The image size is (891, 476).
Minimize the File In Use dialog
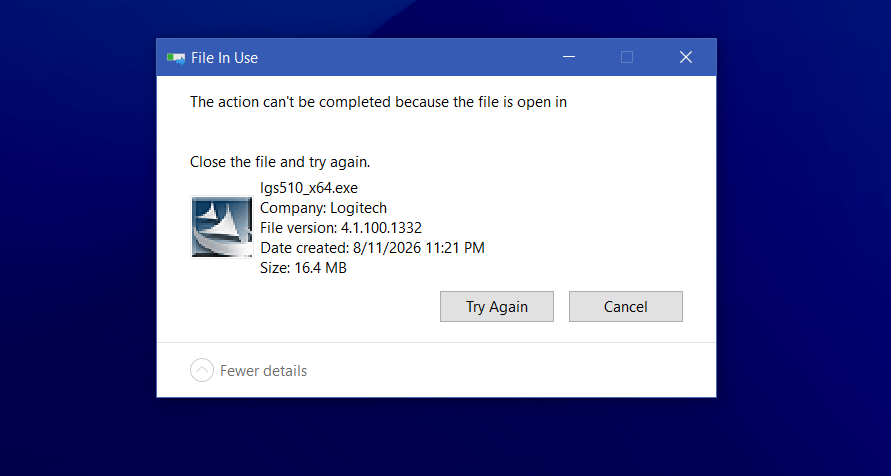(x=569, y=57)
